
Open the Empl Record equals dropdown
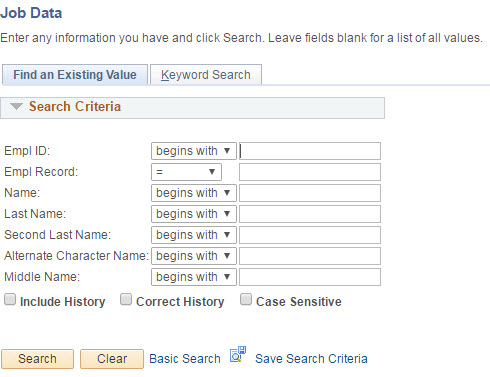click(x=186, y=172)
